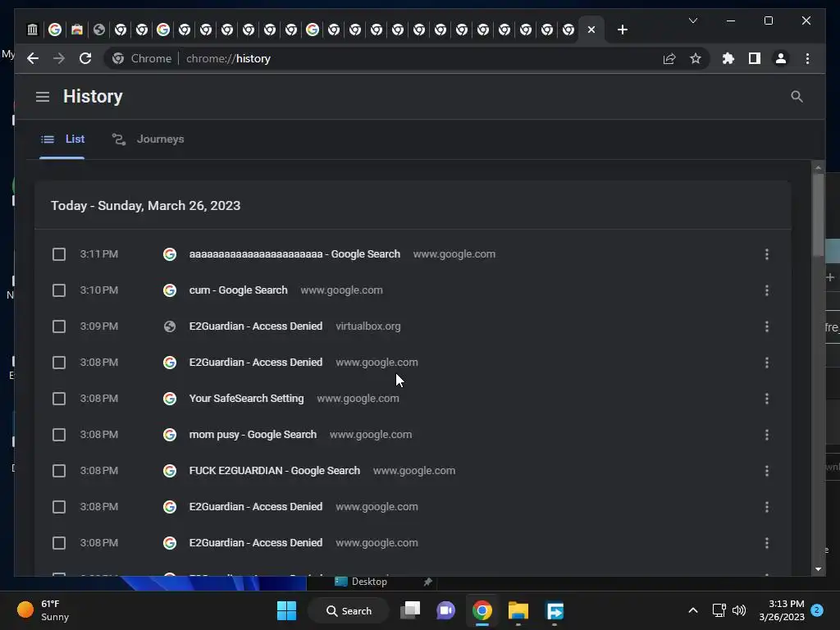Viewport: 840px width, 630px height.
Task: Open a new tab with the plus button
Action: 622,30
